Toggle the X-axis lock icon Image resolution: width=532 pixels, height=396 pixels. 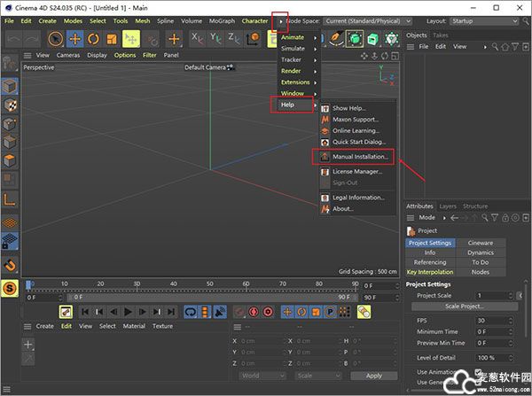click(199, 39)
